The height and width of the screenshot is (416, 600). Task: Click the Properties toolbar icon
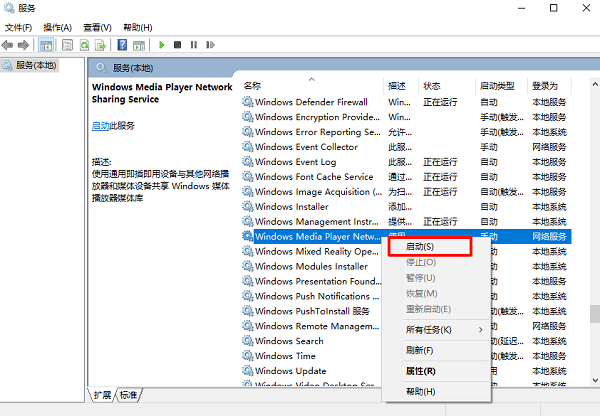67,45
